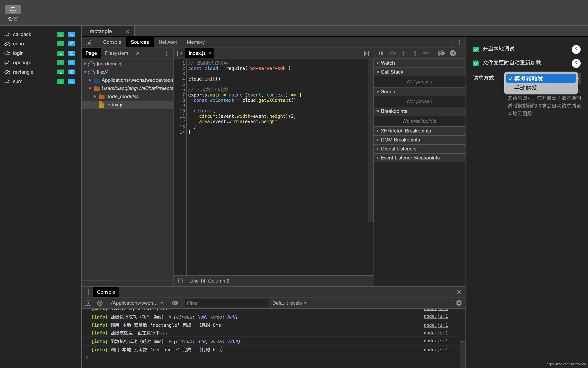Open the 设置 settings gear button

[x=13, y=10]
